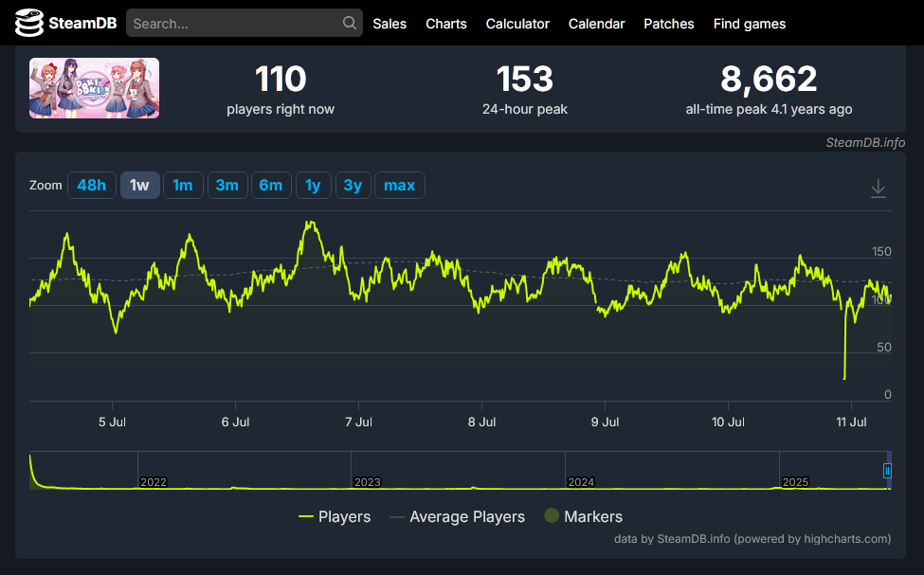Click the SteamDB text wordmark
The height and width of the screenshot is (575, 924).
click(x=82, y=23)
